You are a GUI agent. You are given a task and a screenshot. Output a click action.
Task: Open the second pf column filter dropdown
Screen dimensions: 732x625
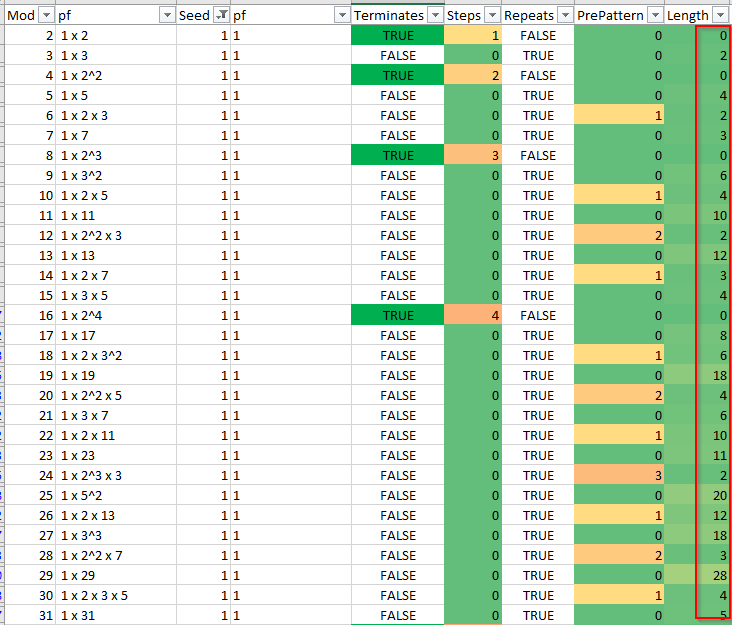click(x=342, y=15)
